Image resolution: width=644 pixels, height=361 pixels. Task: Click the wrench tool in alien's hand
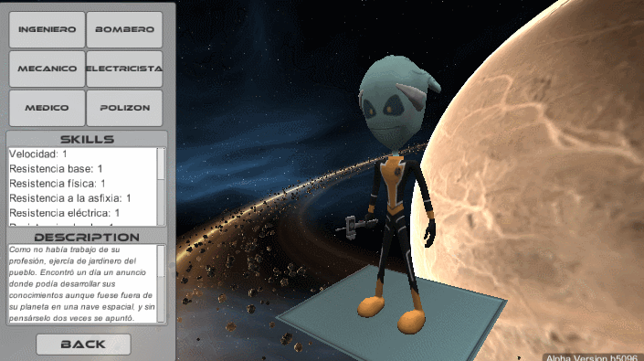355,225
